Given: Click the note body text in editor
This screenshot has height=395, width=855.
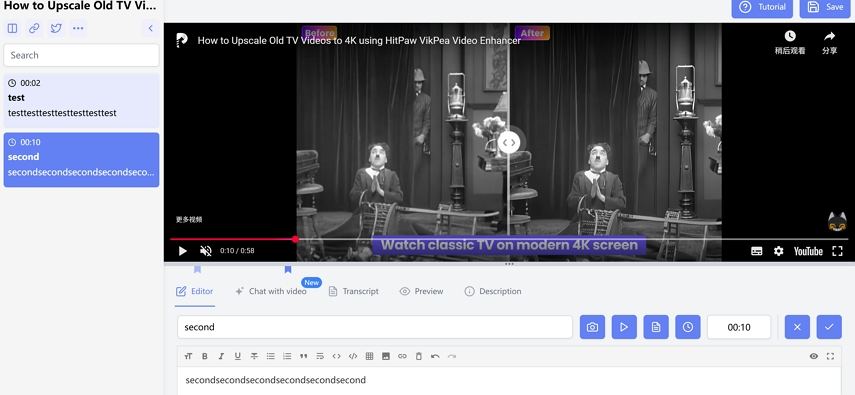Looking at the screenshot, I should [x=275, y=380].
